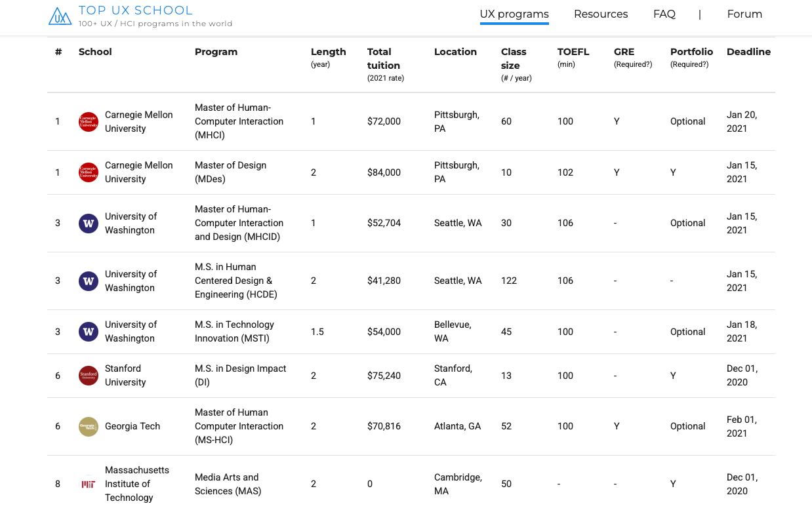
Task: Switch to the UX programs tab
Action: [514, 14]
